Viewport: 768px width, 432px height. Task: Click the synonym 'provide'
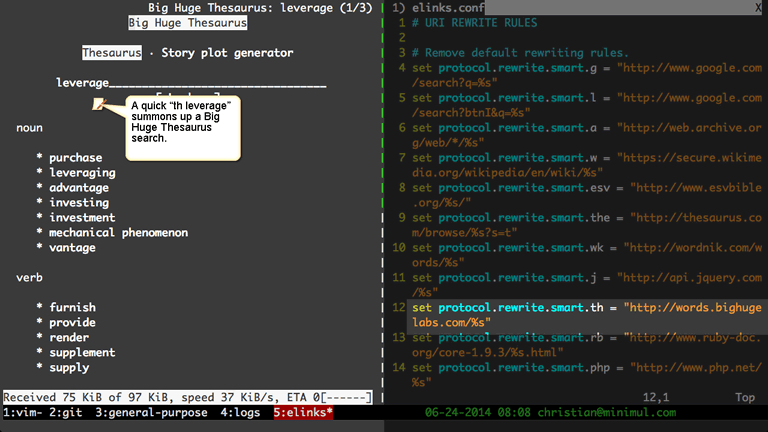(72, 322)
